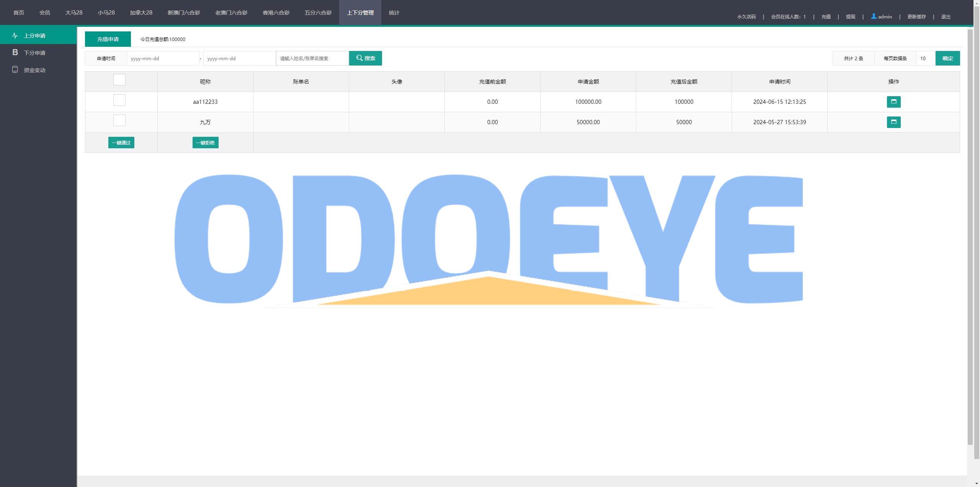This screenshot has height=487, width=980.
Task: Select 下分申请 in the sidebar
Action: (x=38, y=52)
